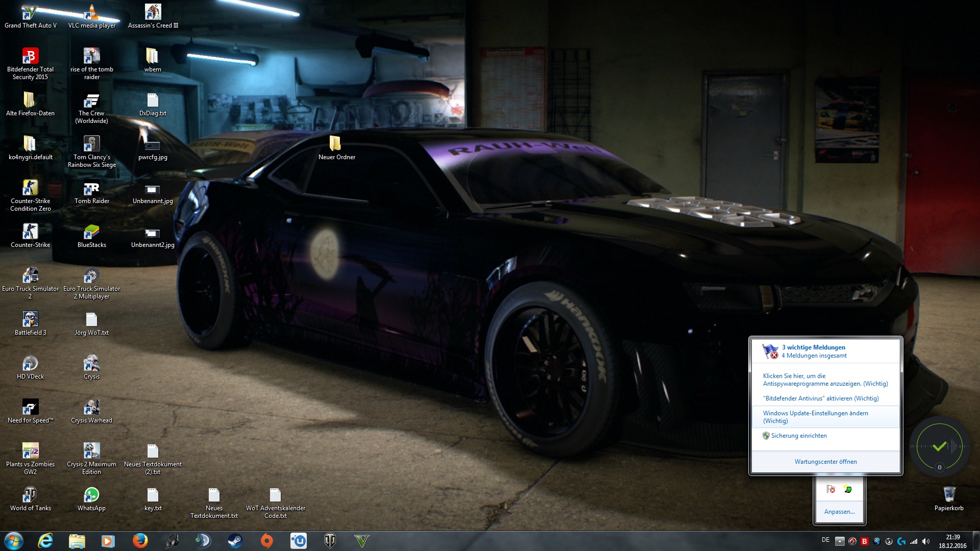Screen dimensions: 980x551
Task: Click Wartungscenter öffnen link
Action: [825, 462]
